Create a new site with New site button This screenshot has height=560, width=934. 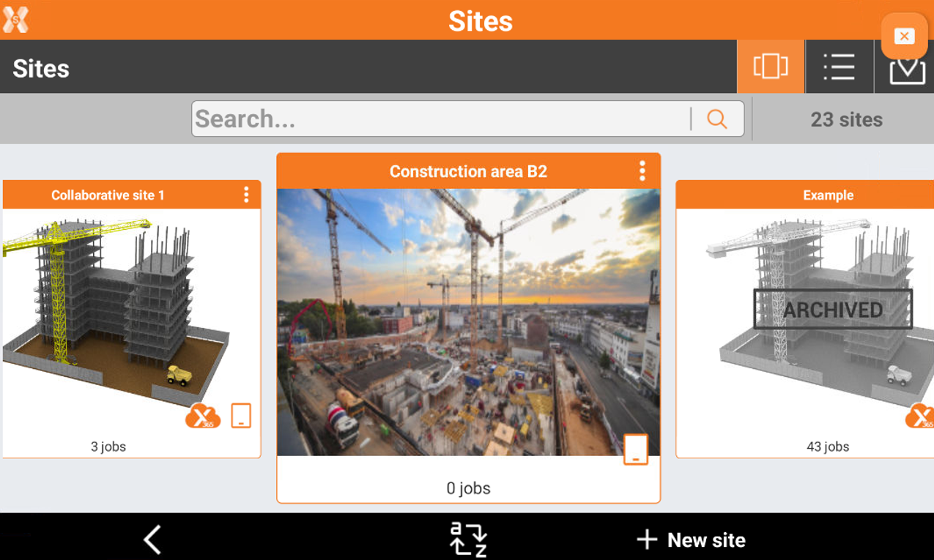click(691, 540)
